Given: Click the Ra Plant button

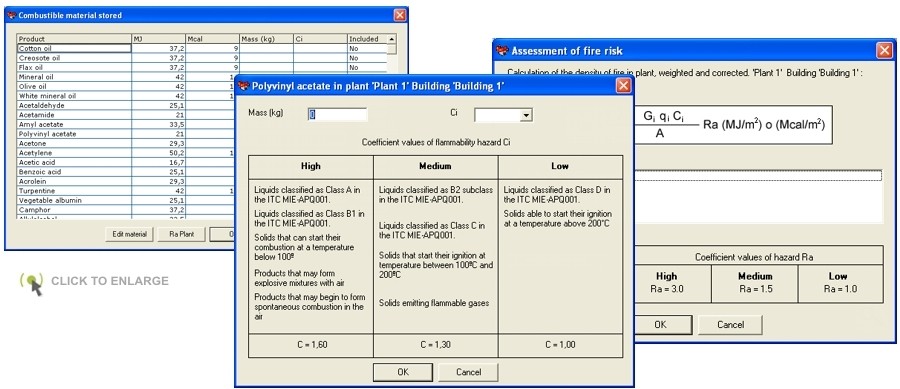Looking at the screenshot, I should point(181,234).
